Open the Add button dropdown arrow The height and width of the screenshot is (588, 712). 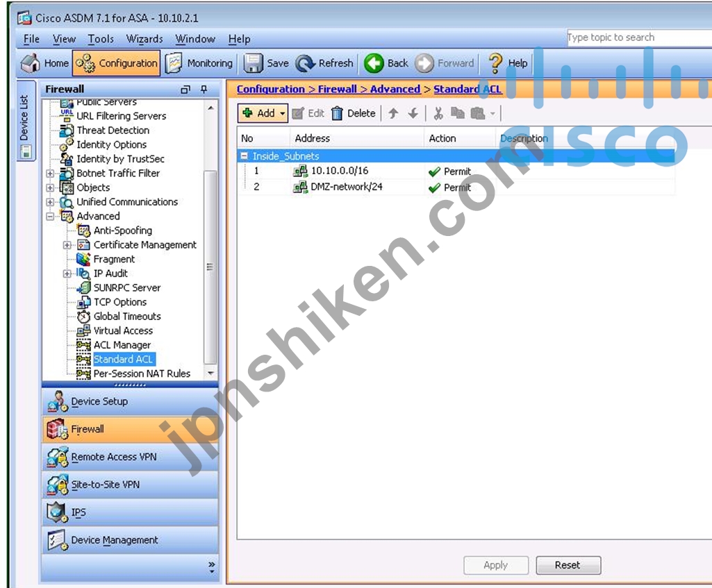283,113
